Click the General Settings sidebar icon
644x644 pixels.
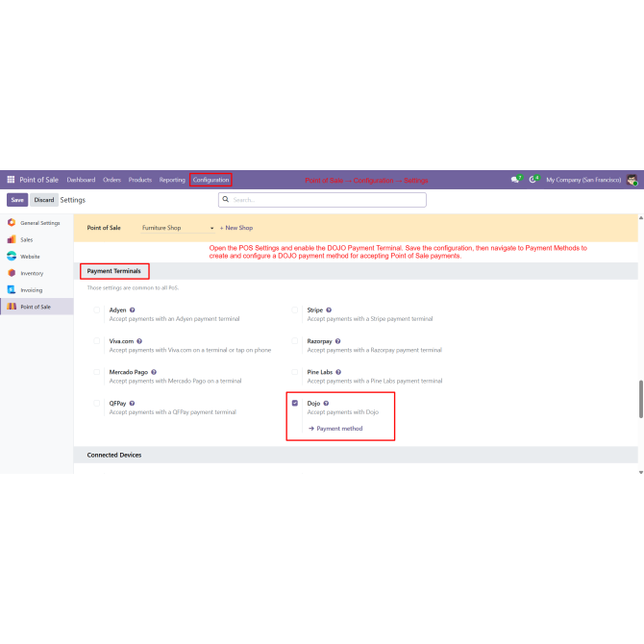click(12, 223)
